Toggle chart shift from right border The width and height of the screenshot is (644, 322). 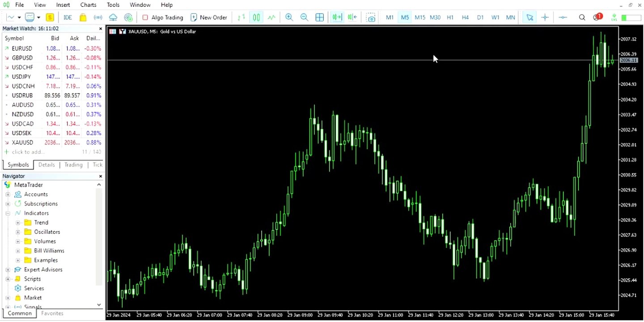pyautogui.click(x=352, y=17)
